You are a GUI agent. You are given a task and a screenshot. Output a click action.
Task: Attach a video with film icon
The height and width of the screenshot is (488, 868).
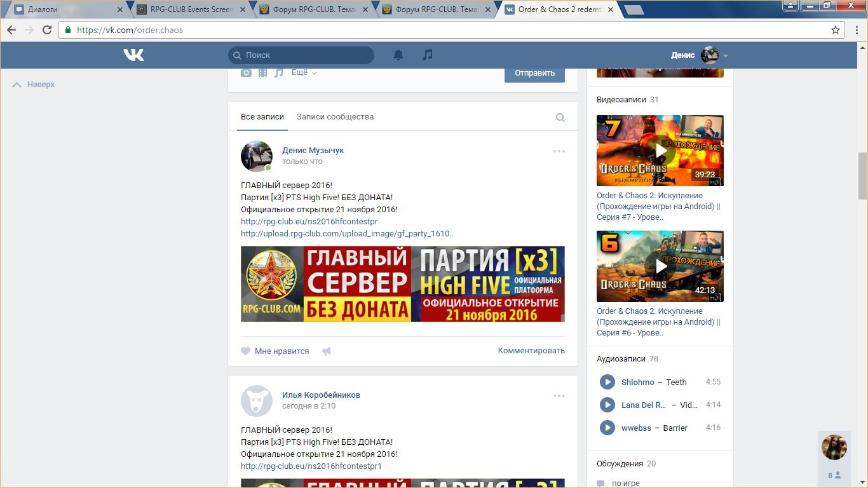263,72
